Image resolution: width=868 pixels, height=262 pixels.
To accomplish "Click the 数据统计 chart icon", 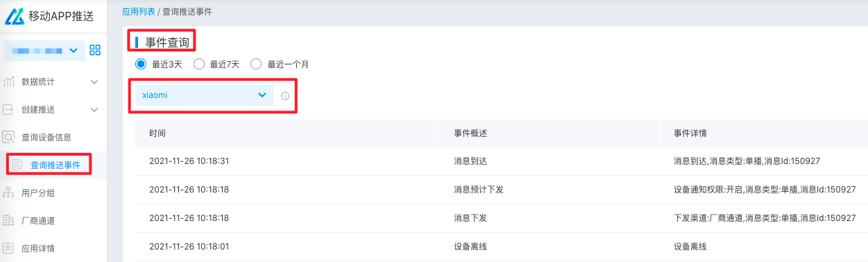I will [9, 82].
